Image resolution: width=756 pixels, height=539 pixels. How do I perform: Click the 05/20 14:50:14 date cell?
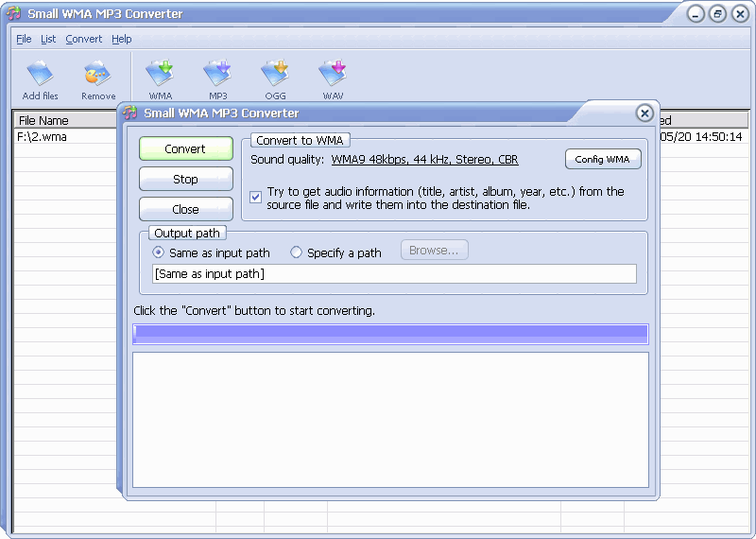click(x=700, y=137)
